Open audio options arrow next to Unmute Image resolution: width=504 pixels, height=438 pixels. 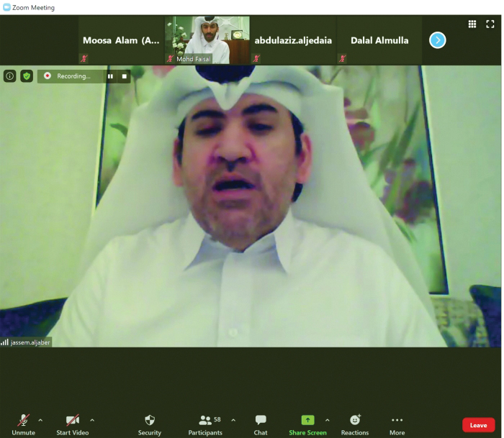click(40, 420)
